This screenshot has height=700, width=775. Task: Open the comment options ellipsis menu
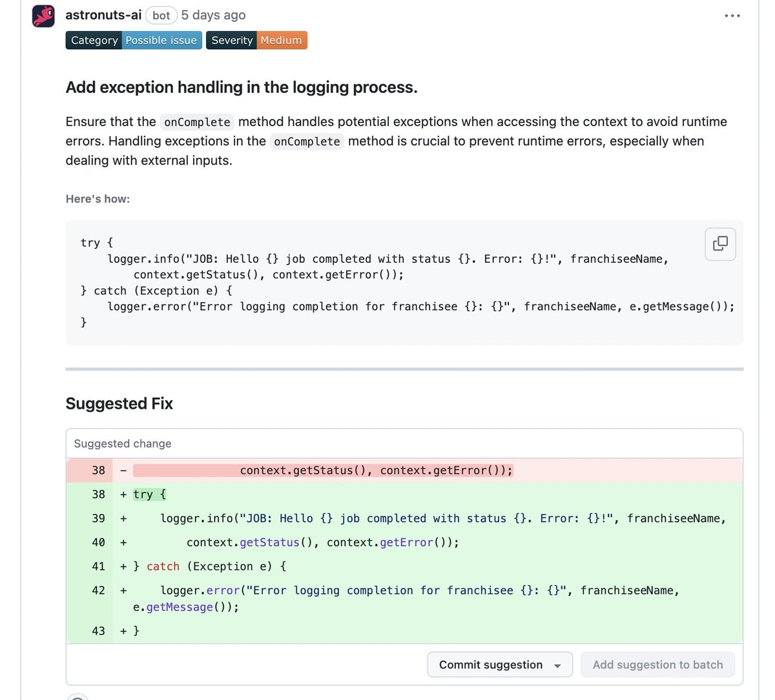click(732, 15)
